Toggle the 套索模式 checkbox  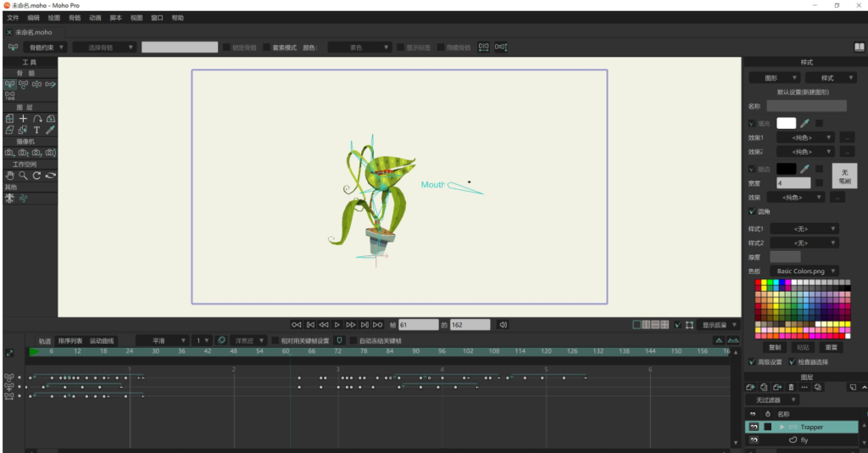[267, 48]
